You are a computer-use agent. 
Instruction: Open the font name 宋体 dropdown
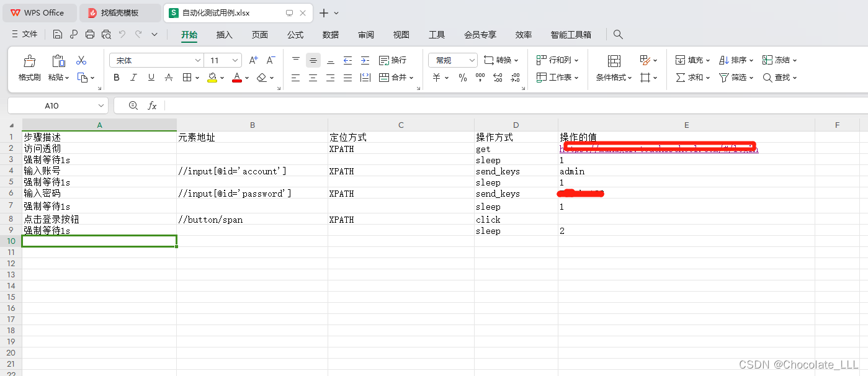[198, 60]
